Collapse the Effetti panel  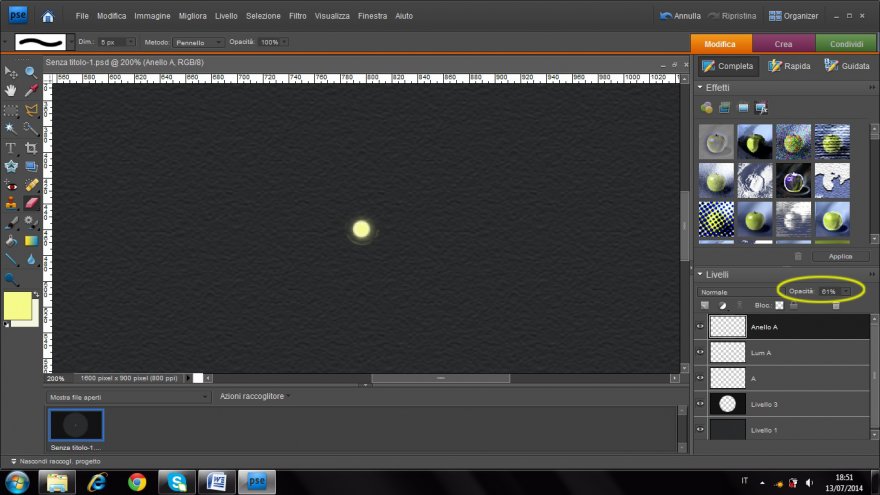(700, 88)
